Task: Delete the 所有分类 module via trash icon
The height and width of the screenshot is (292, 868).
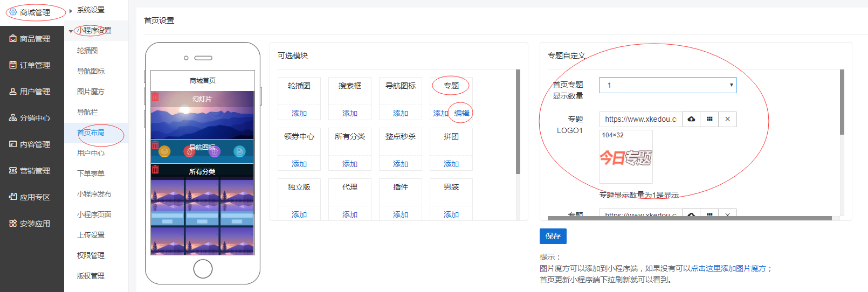Action: (155, 169)
